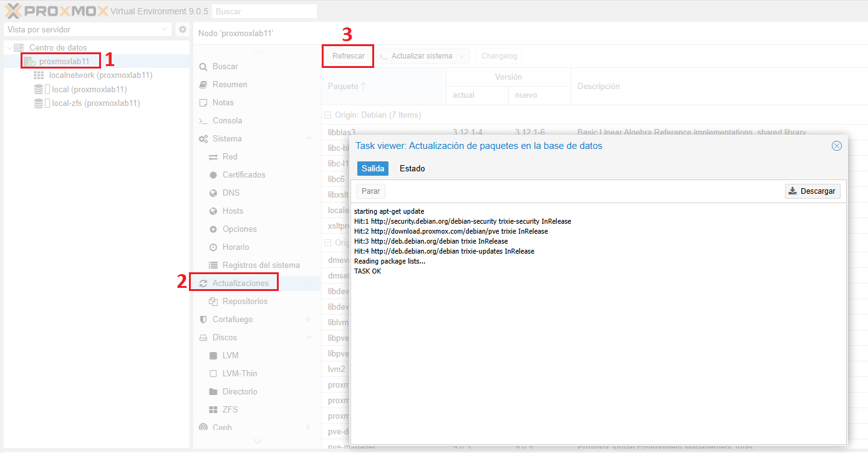Click ZFS grid icon
This screenshot has height=453, width=868.
click(213, 409)
